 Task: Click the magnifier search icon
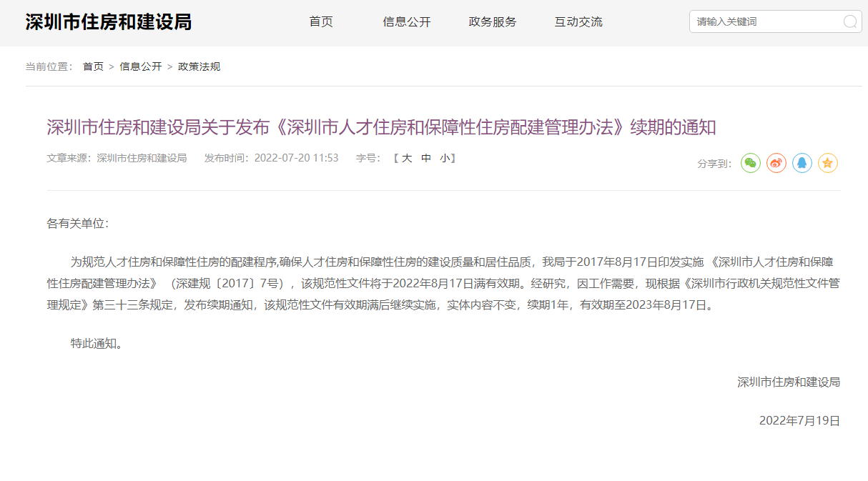pos(849,21)
